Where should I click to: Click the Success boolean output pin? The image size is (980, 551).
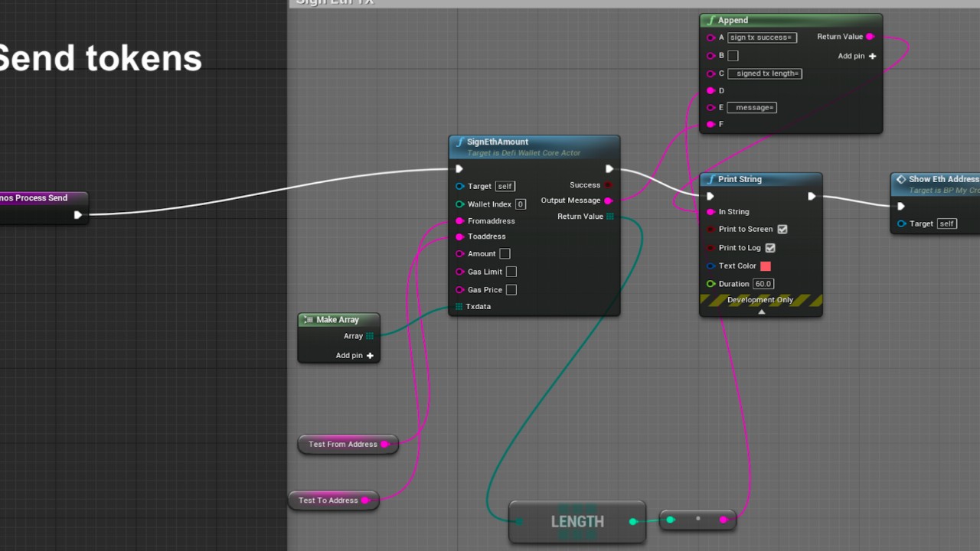(609, 185)
